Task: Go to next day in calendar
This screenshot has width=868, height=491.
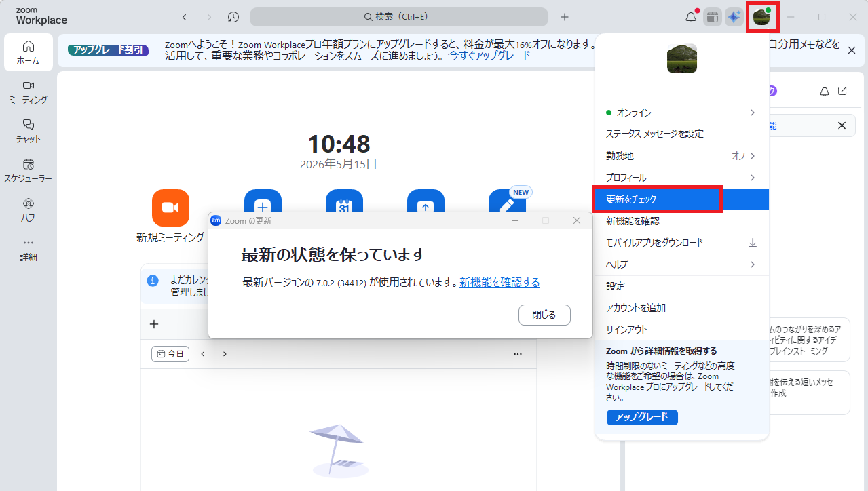Action: (225, 354)
